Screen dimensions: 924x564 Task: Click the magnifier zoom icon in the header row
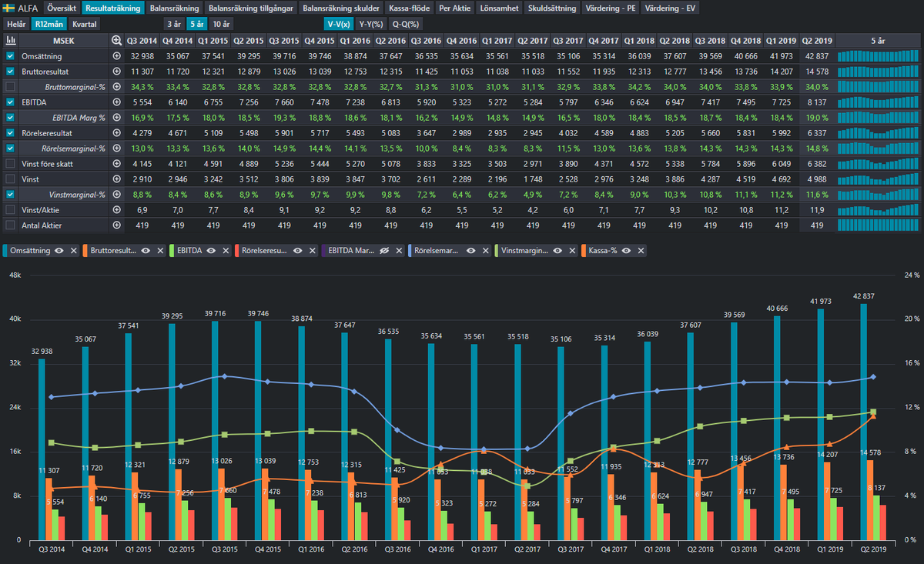click(x=117, y=40)
